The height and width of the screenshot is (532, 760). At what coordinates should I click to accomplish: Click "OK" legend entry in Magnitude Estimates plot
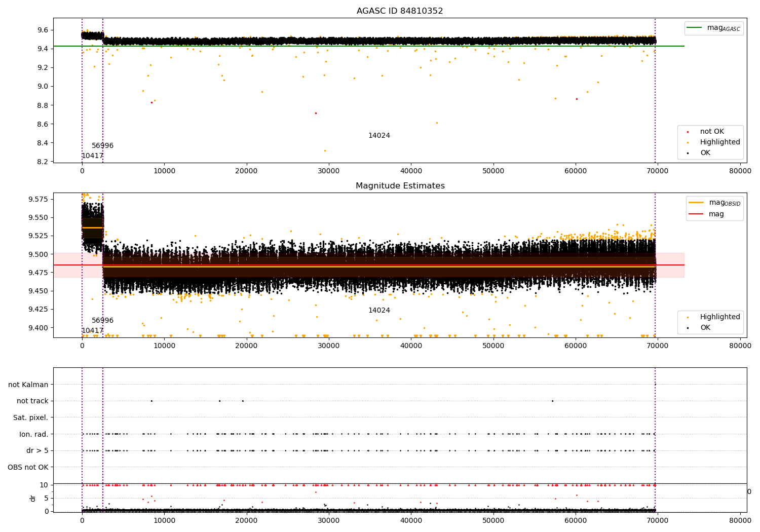[705, 328]
